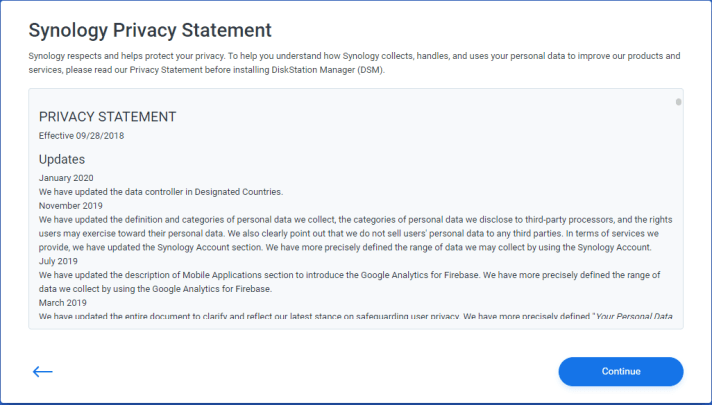Click the privacy statement scrollbar thumb
Screen dimensions: 712x405
(679, 102)
